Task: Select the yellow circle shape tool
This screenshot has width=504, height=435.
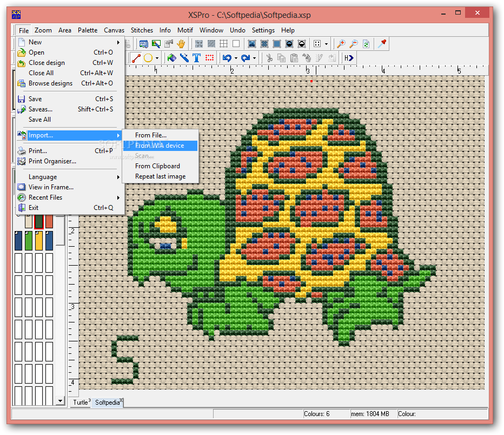Action: point(148,58)
